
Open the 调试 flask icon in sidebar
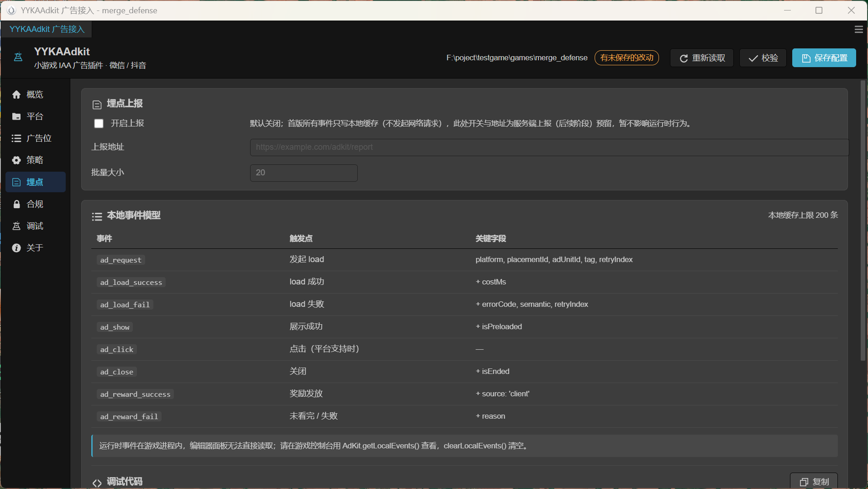[16, 226]
